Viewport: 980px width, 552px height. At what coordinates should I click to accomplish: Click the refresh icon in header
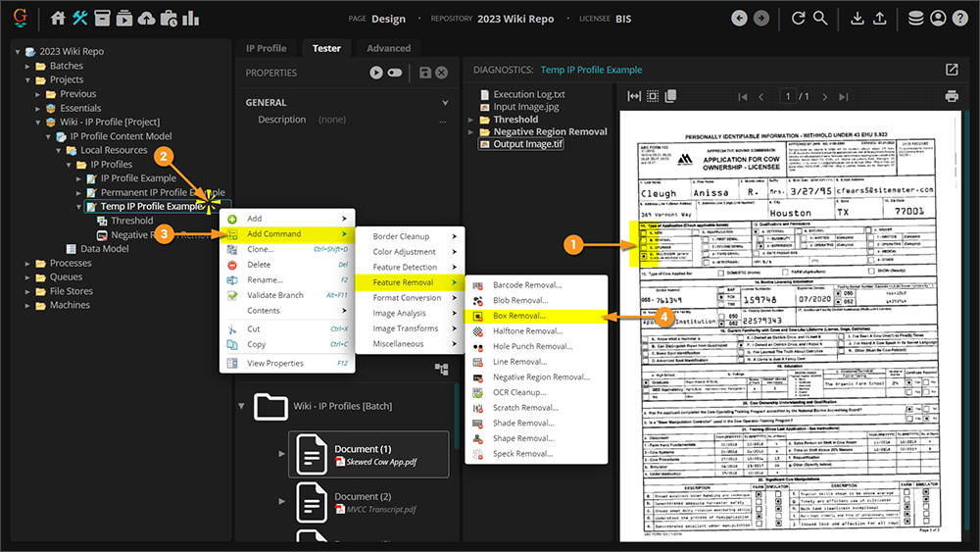798,18
